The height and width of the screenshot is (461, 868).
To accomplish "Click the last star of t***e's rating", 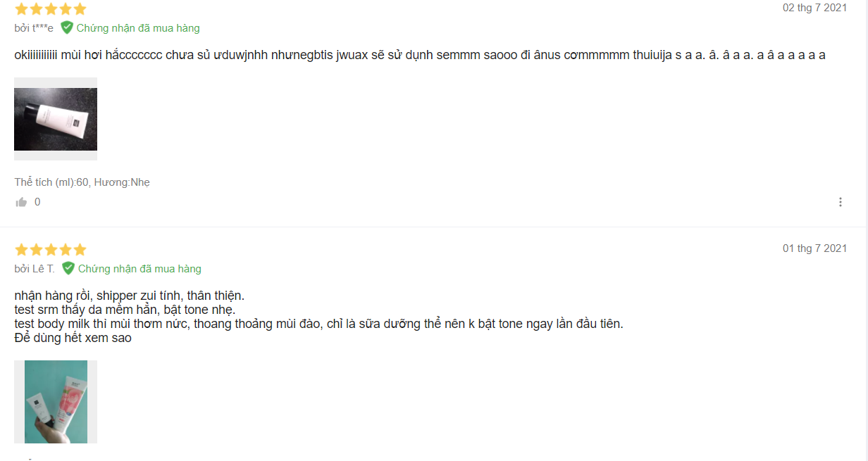I will [80, 9].
